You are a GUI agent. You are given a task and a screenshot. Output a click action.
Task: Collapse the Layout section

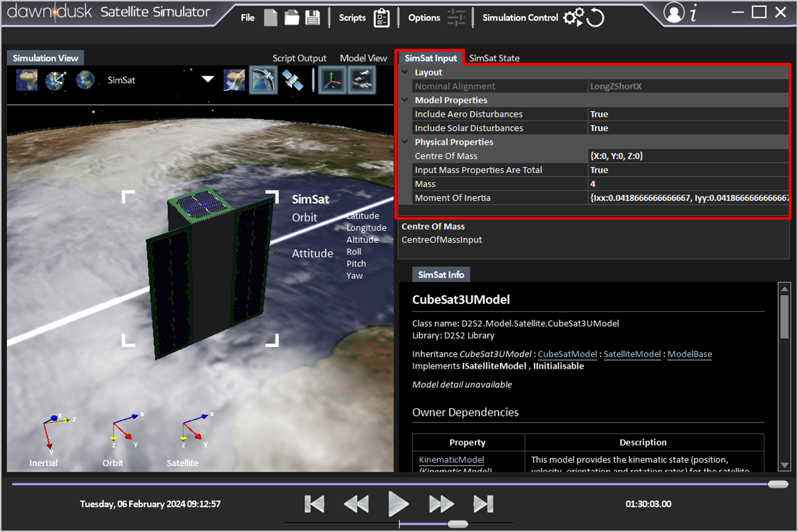(x=405, y=72)
